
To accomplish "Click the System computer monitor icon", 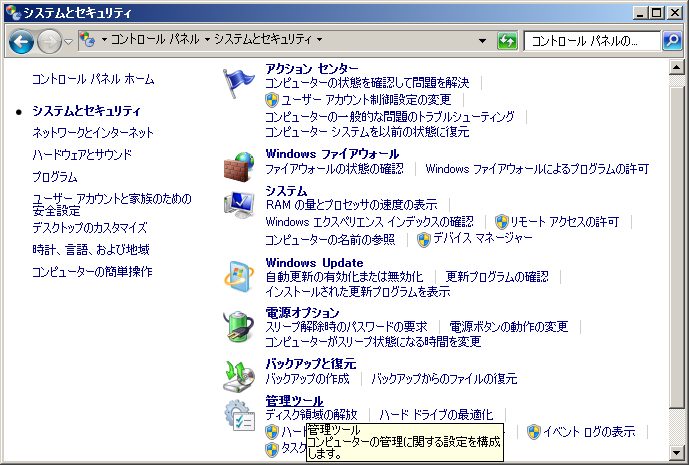I will coord(239,204).
